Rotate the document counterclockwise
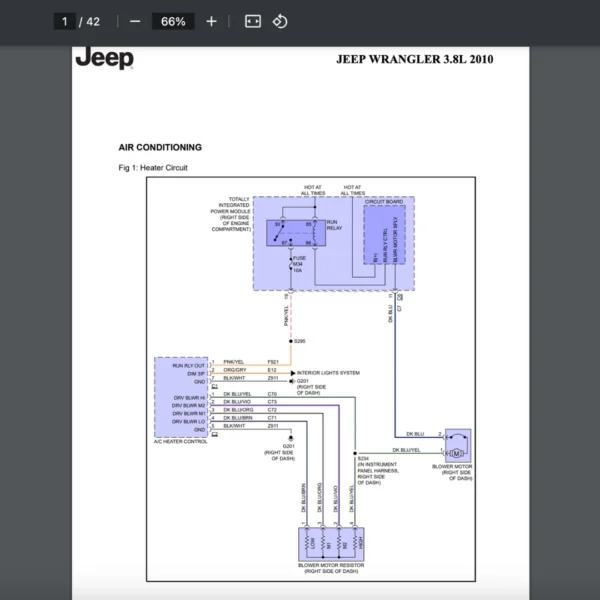The height and width of the screenshot is (600, 600). [x=280, y=21]
